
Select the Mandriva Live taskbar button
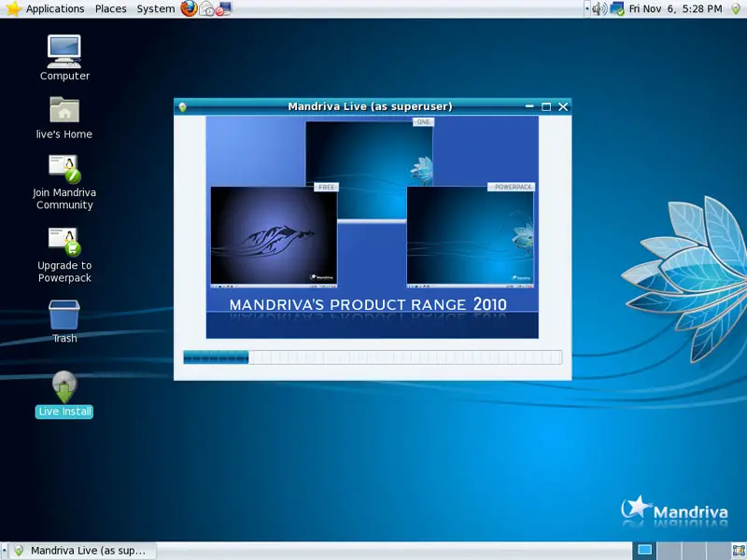click(83, 551)
